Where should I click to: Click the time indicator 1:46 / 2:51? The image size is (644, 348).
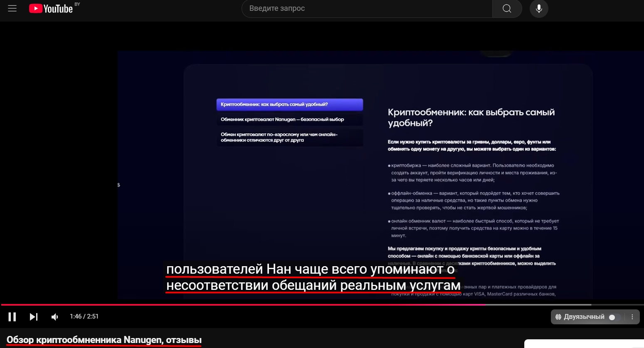pyautogui.click(x=84, y=316)
